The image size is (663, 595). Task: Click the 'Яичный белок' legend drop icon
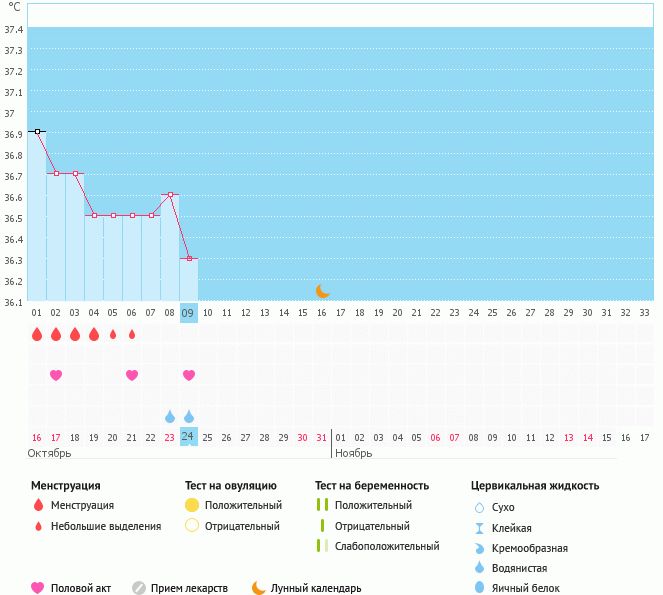[x=479, y=588]
